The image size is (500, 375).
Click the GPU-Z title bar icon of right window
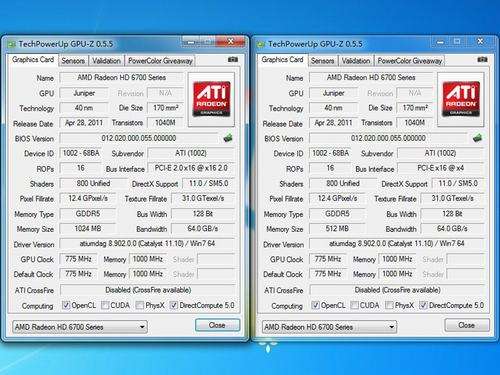click(x=261, y=44)
